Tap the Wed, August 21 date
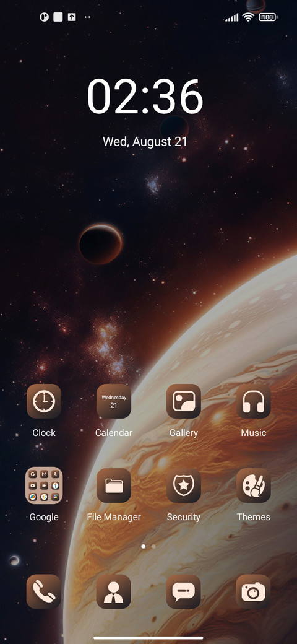The height and width of the screenshot is (644, 297). [x=145, y=142]
